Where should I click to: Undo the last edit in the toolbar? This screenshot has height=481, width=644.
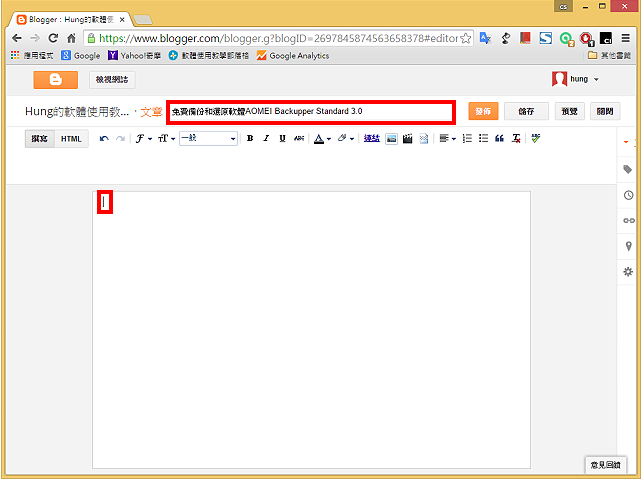tap(104, 139)
